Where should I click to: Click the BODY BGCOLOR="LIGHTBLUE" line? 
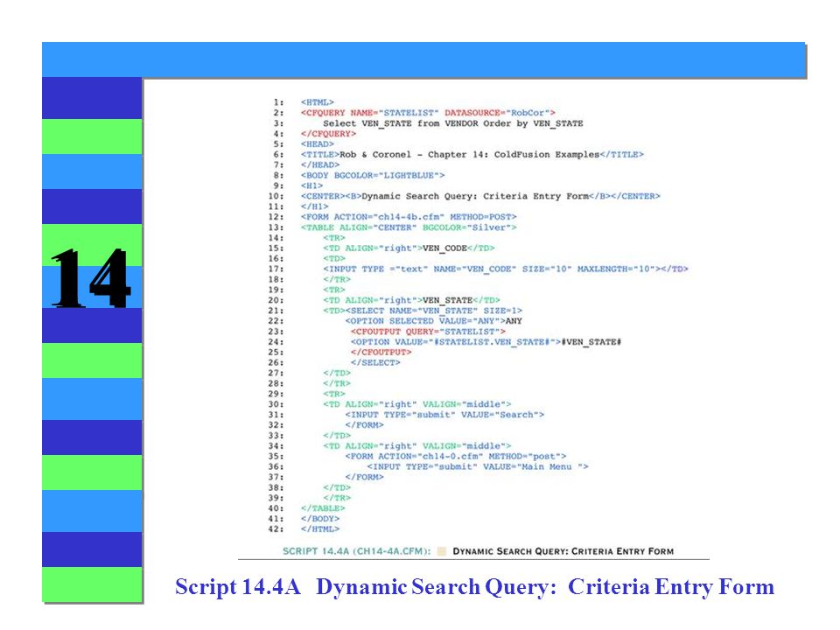(x=373, y=175)
